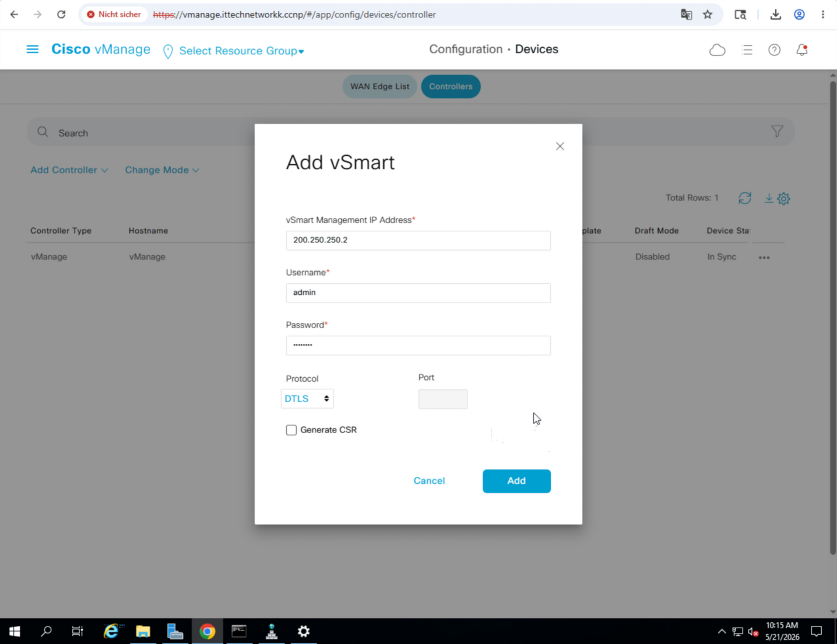Click the Hostname column header
The width and height of the screenshot is (837, 644).
pos(148,231)
